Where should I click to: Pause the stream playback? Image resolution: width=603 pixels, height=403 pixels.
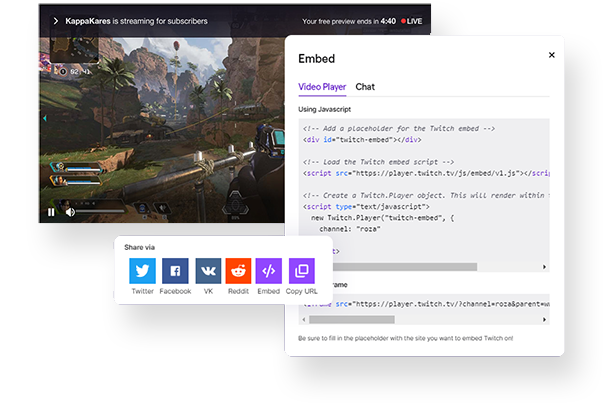point(52,212)
